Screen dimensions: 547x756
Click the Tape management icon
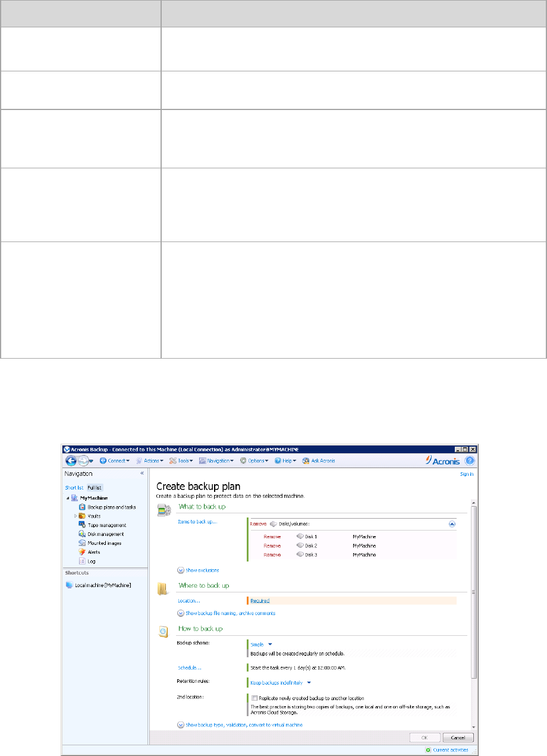[83, 525]
